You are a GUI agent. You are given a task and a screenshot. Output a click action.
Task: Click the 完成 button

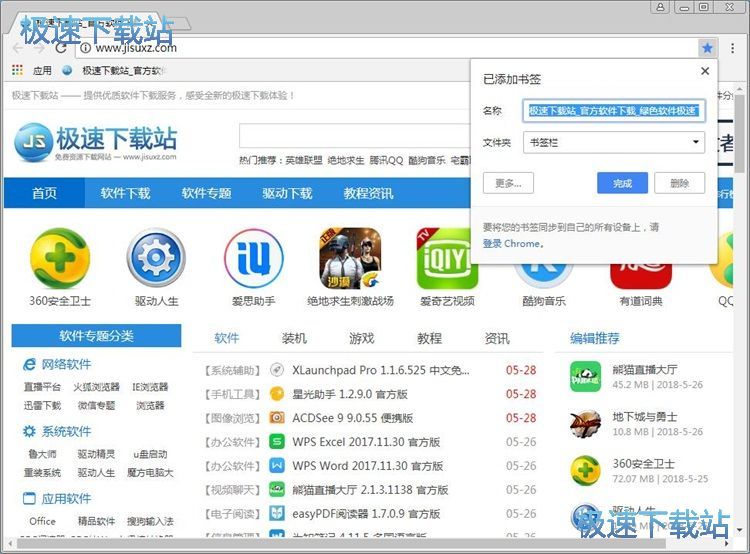622,183
